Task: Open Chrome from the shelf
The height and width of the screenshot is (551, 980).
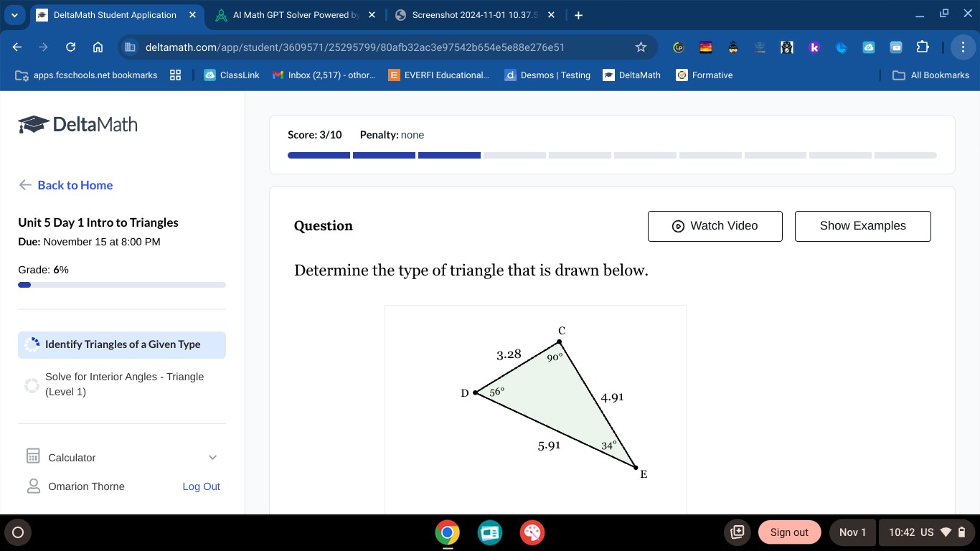Action: click(448, 532)
